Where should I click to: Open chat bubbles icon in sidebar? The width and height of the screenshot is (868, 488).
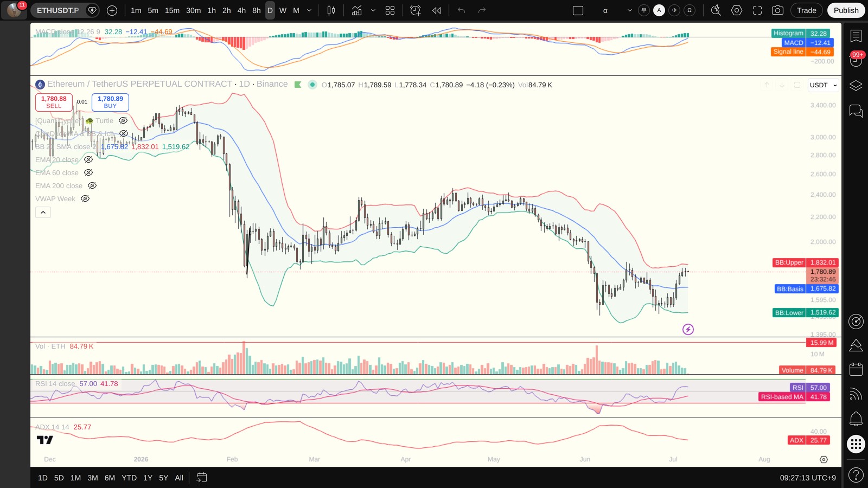point(856,111)
